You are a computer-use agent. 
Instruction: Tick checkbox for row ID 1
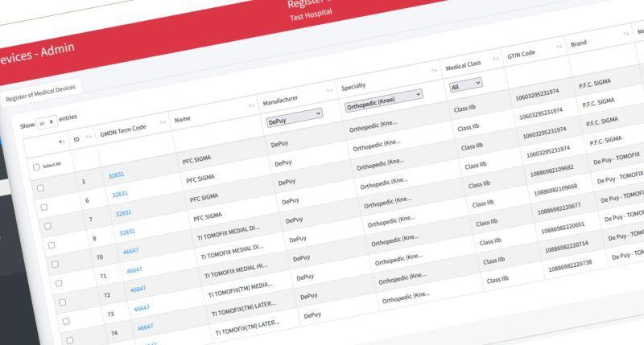pyautogui.click(x=41, y=187)
